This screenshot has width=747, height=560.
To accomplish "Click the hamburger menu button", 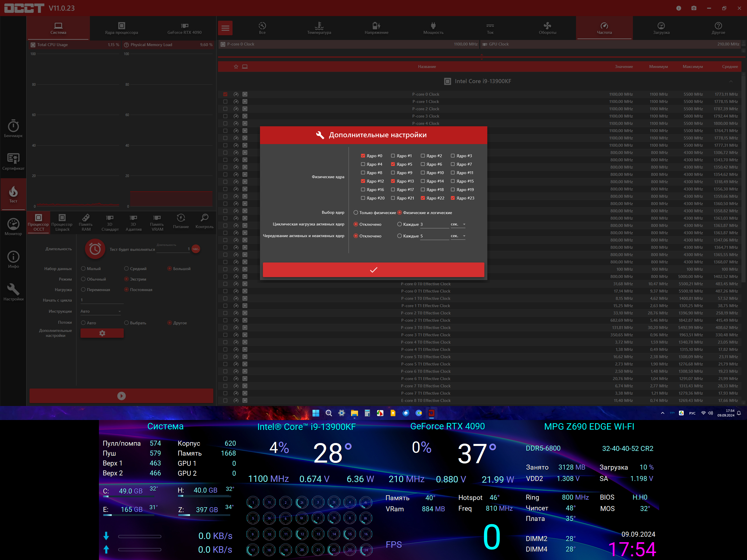I will [225, 28].
